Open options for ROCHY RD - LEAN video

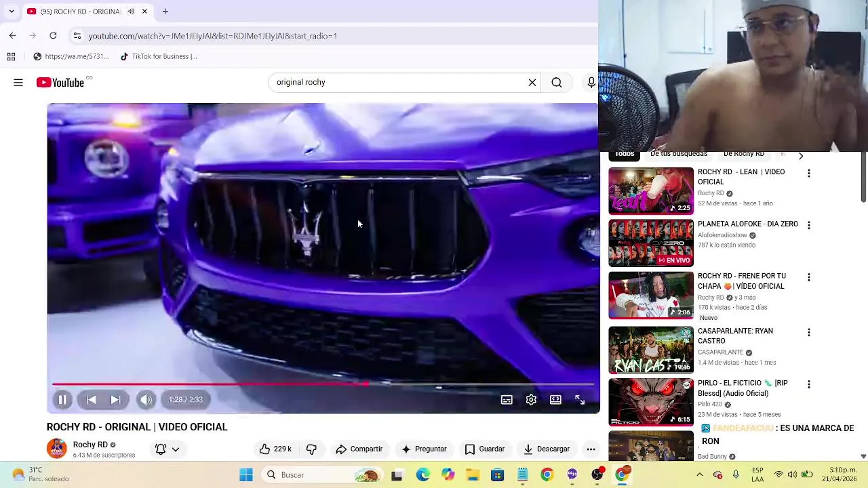[808, 173]
